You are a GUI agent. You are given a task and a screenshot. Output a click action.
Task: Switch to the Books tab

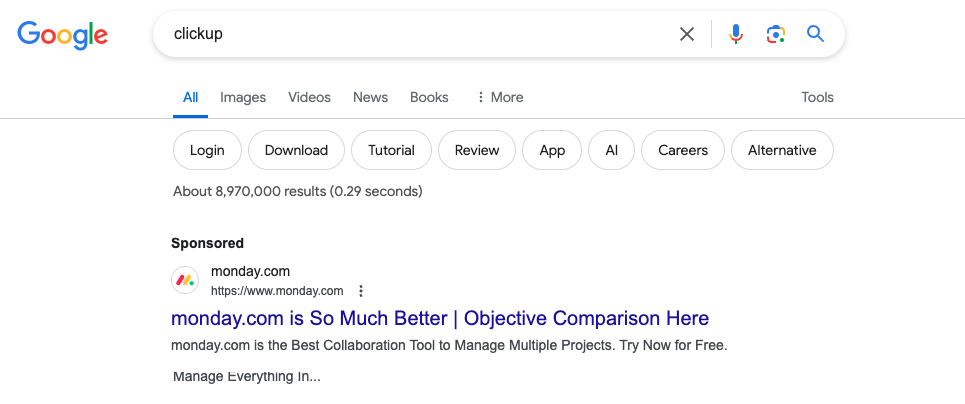pos(429,97)
